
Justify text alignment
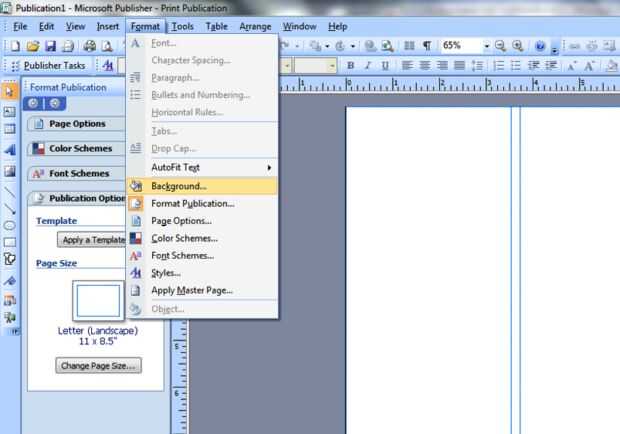pos(459,65)
